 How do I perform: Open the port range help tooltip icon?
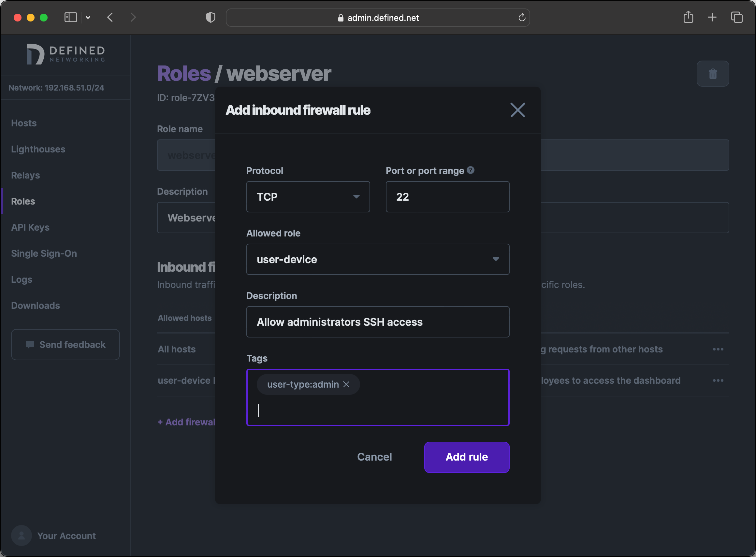470,170
